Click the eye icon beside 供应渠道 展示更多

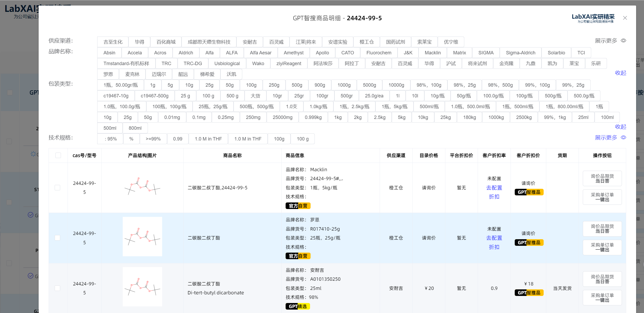click(x=624, y=40)
